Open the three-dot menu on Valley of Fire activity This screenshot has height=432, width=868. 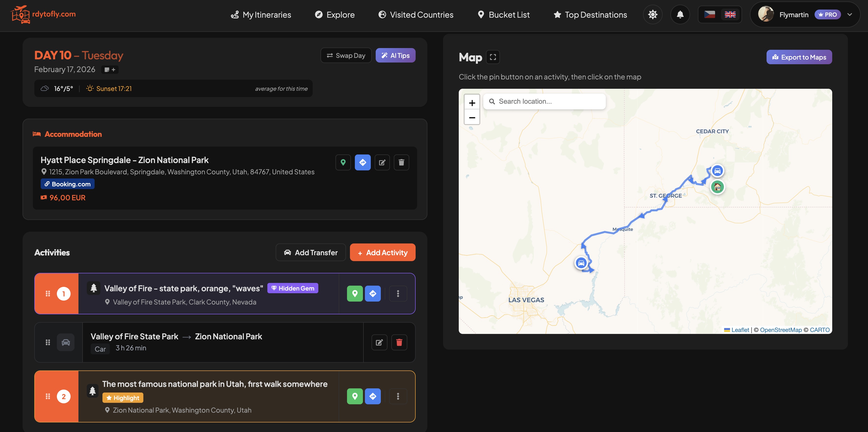[x=398, y=293]
